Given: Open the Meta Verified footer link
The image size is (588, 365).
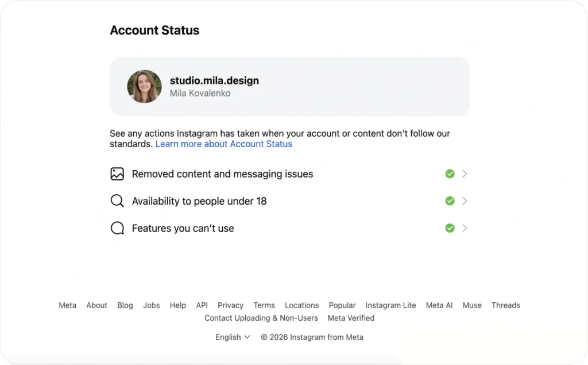Looking at the screenshot, I should [x=351, y=318].
